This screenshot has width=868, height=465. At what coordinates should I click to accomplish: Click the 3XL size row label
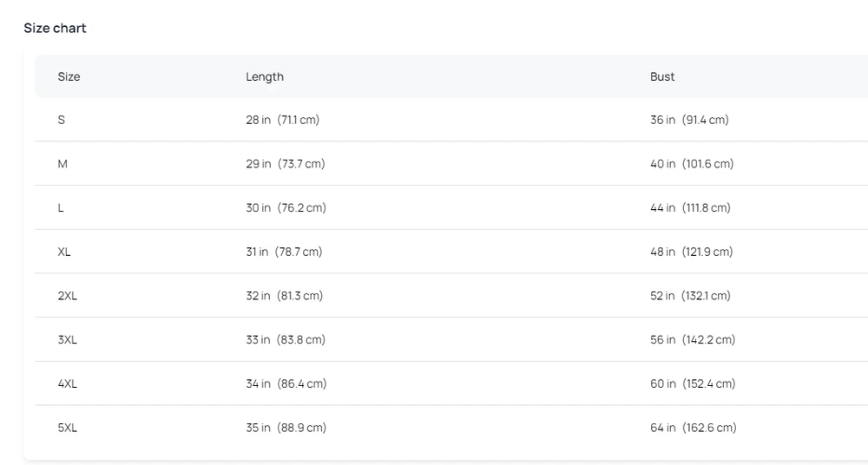68,340
